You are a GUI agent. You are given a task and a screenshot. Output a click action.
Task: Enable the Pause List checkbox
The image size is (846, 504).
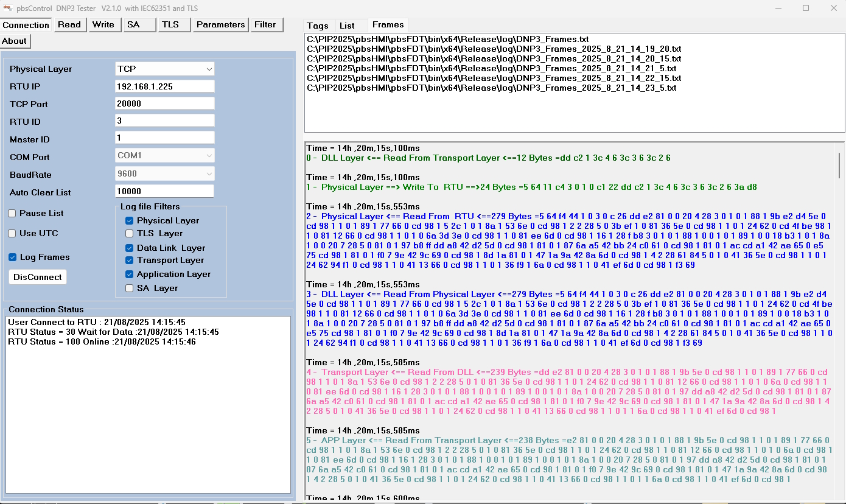point(10,213)
